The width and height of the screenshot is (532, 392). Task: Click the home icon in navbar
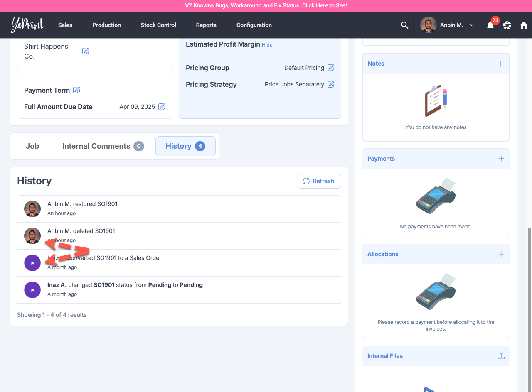[x=524, y=25]
